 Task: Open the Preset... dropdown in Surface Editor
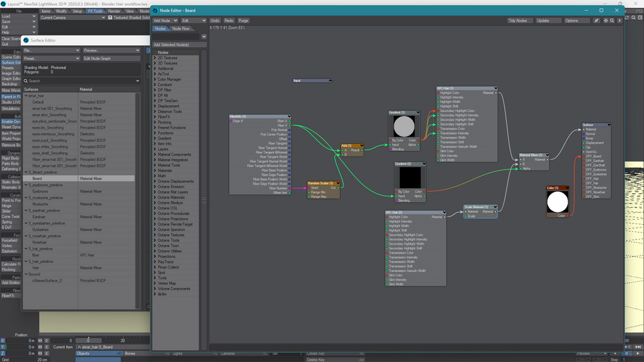click(52, 59)
